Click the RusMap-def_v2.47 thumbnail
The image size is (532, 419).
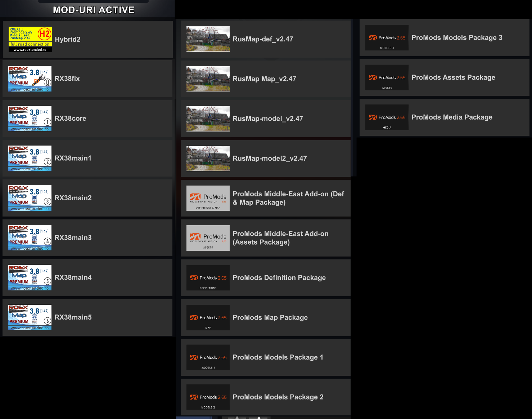[x=208, y=39]
